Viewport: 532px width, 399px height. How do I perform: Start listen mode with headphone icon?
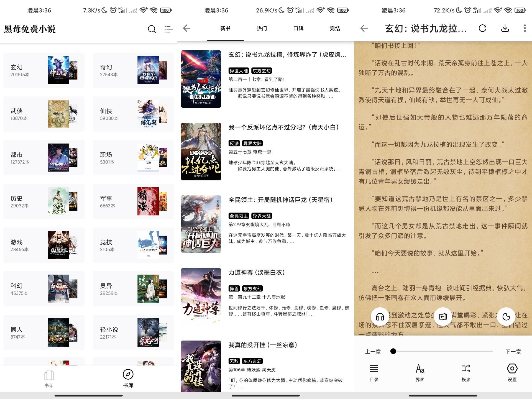click(380, 316)
